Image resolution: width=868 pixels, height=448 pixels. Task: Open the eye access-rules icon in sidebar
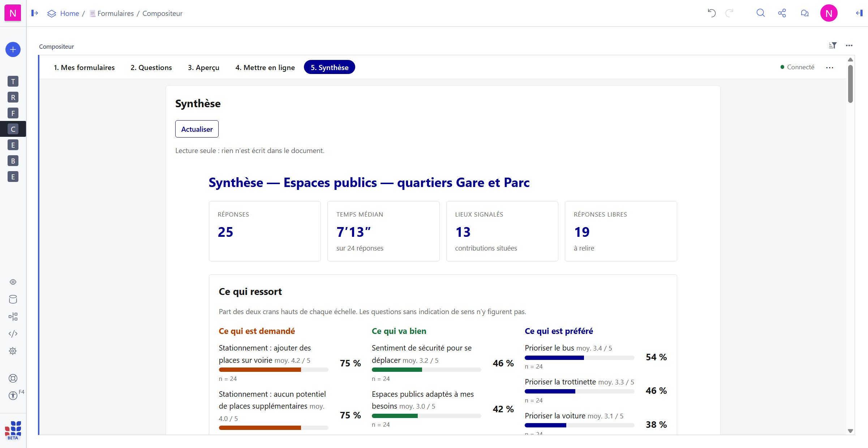13,282
